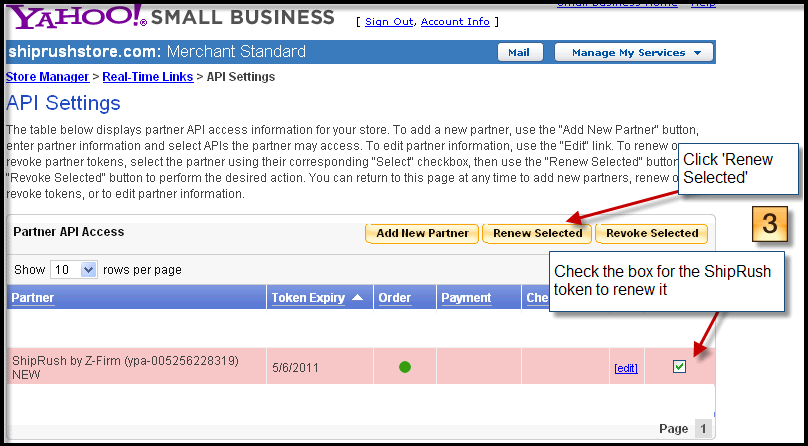Click the Partner column header

pyautogui.click(x=33, y=297)
